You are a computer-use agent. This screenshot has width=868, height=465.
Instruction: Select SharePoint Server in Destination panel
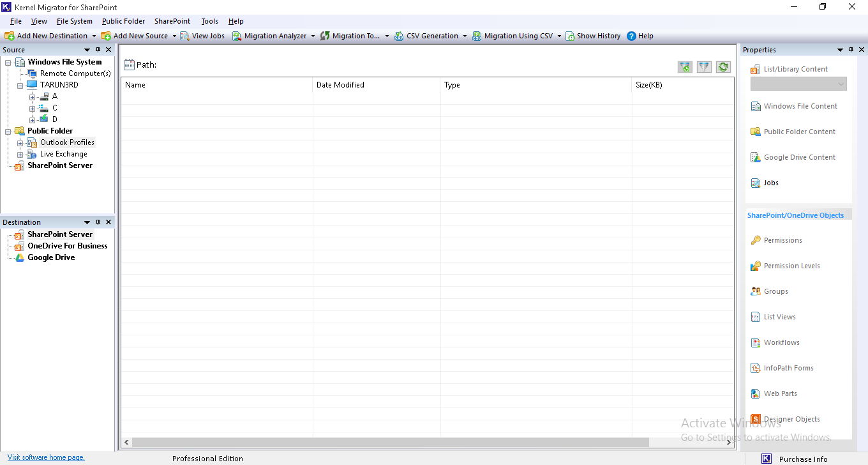point(60,234)
